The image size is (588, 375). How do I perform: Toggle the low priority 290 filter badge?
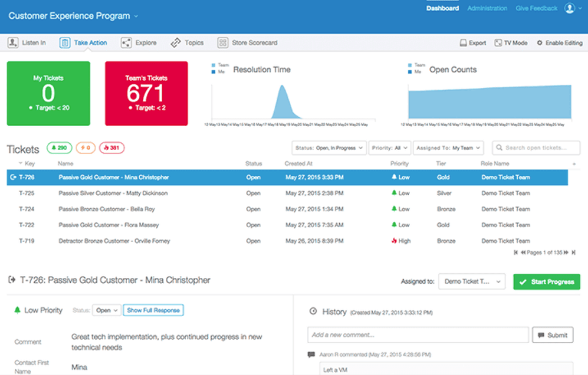point(59,148)
